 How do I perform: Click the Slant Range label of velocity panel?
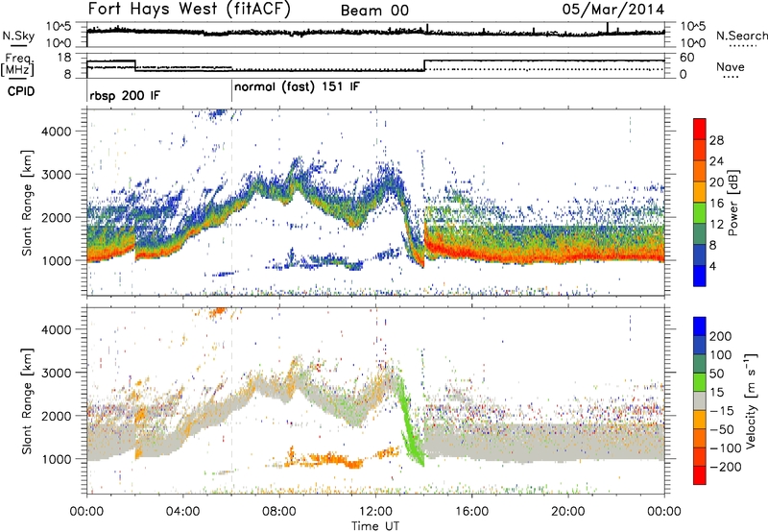pos(27,401)
